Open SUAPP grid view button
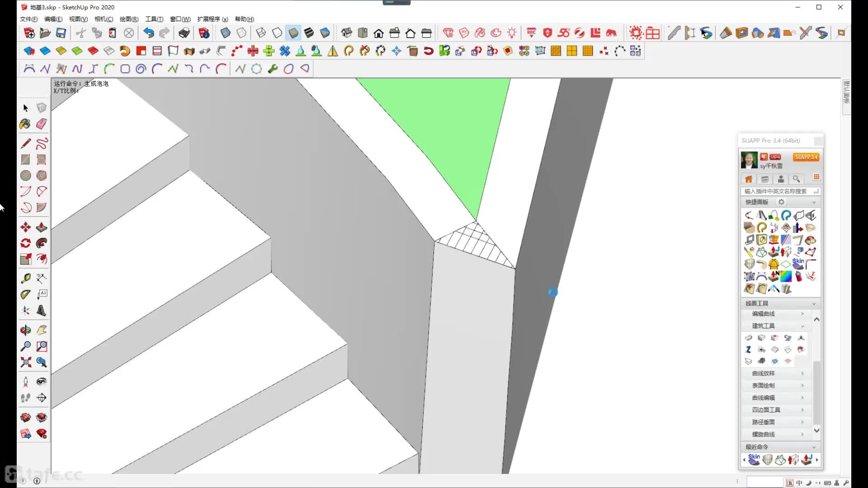 point(816,177)
